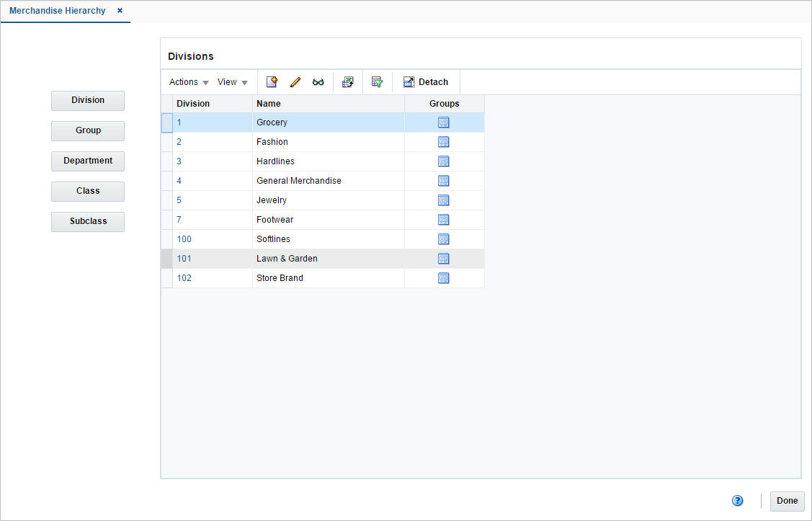This screenshot has width=812, height=521.
Task: Open Groups icon for Grocery row
Action: click(x=444, y=123)
